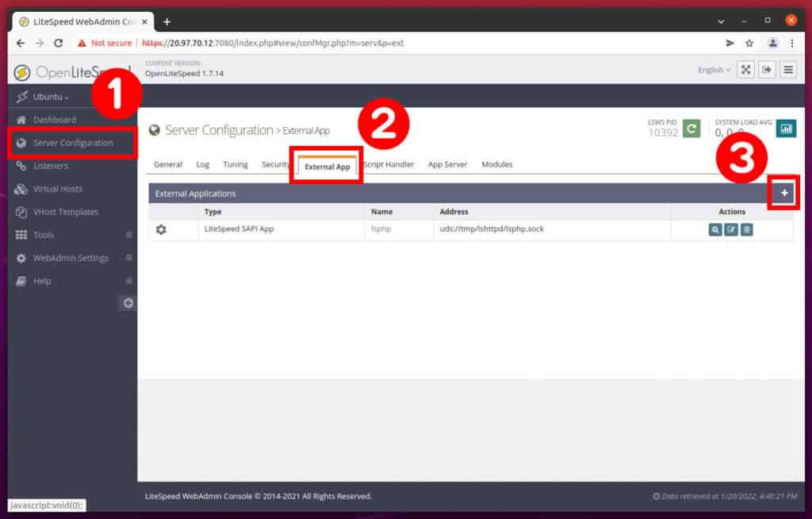Image resolution: width=812 pixels, height=519 pixels.
Task: Open the tab search chevron in title bar
Action: [721, 21]
